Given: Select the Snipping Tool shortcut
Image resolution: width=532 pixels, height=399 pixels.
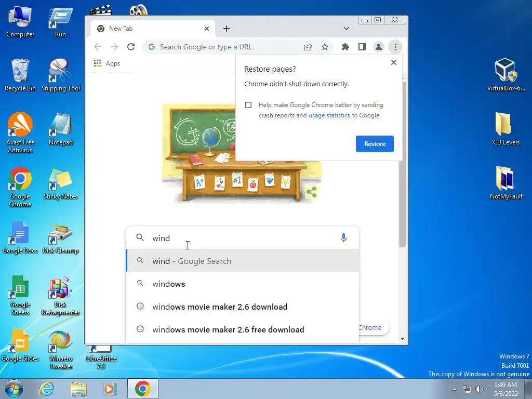Looking at the screenshot, I should [60, 75].
